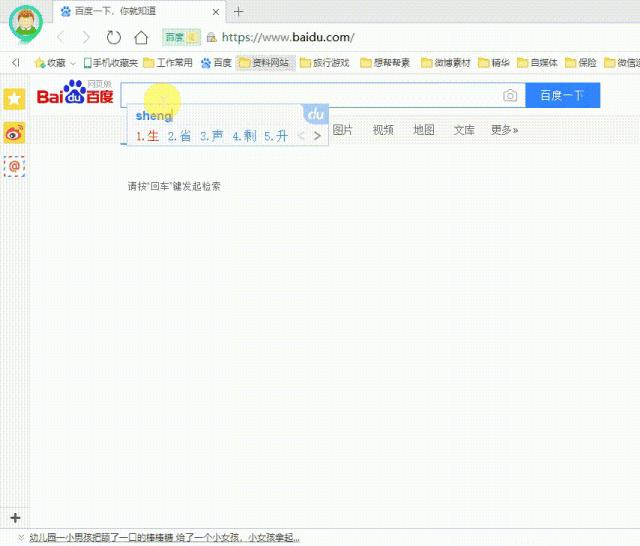Click the Baidu logo
The width and height of the screenshot is (640, 546).
tap(75, 92)
